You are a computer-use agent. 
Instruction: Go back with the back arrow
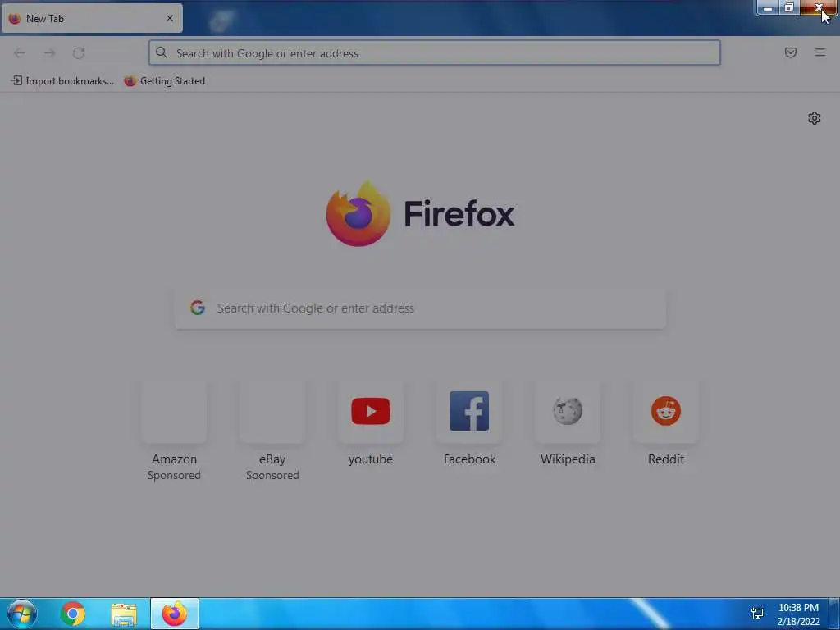[x=20, y=53]
